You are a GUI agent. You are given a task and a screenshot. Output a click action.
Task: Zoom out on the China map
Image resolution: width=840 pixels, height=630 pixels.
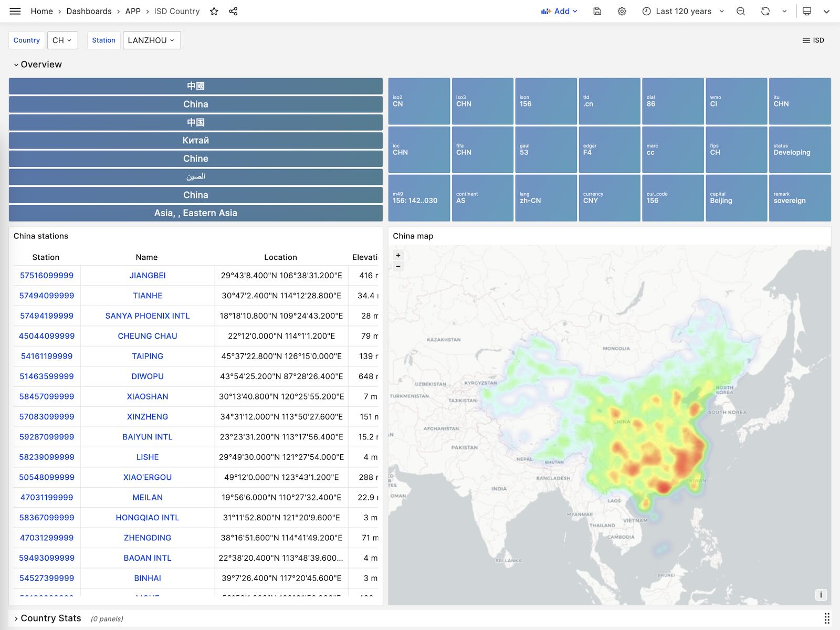pos(398,266)
